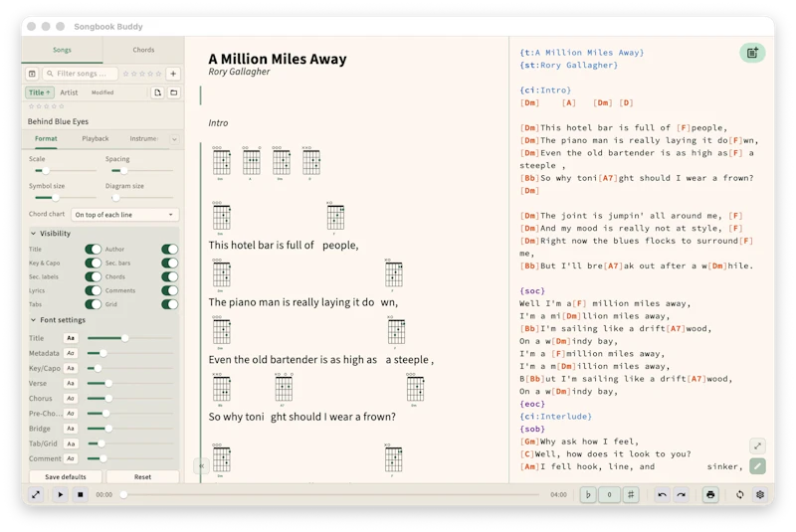The image size is (796, 532).
Task: Adjust the Symbol size slider
Action: (x=65, y=198)
